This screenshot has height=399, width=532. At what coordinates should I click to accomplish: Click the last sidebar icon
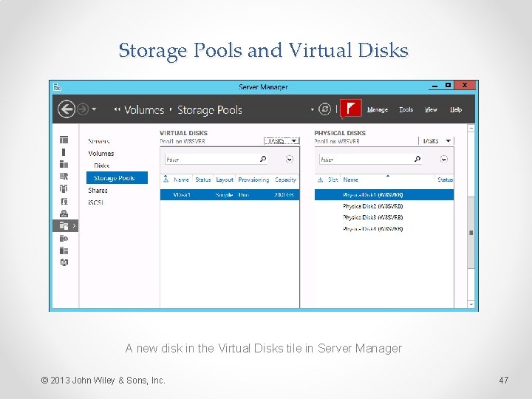click(x=64, y=262)
